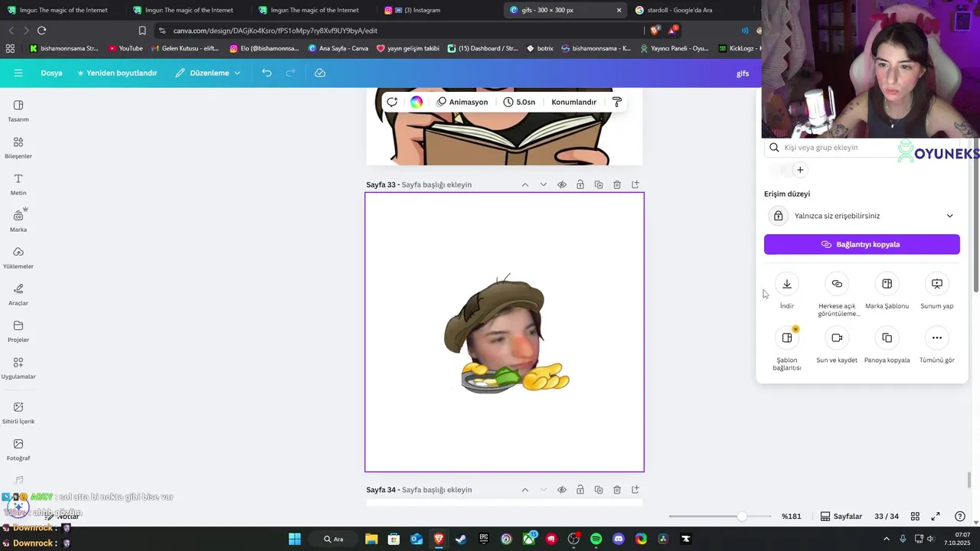Undo the last action
The width and height of the screenshot is (980, 551).
click(x=266, y=73)
